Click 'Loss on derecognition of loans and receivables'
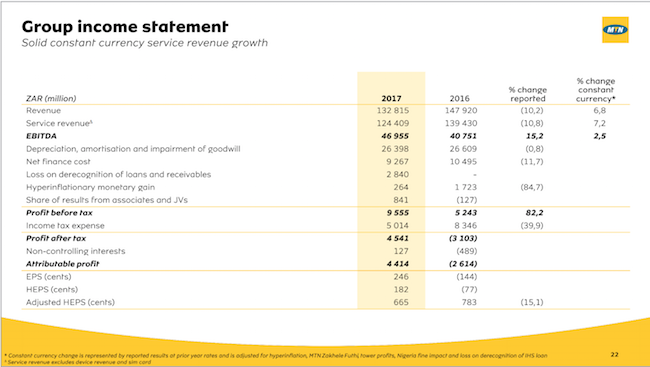 (x=118, y=175)
